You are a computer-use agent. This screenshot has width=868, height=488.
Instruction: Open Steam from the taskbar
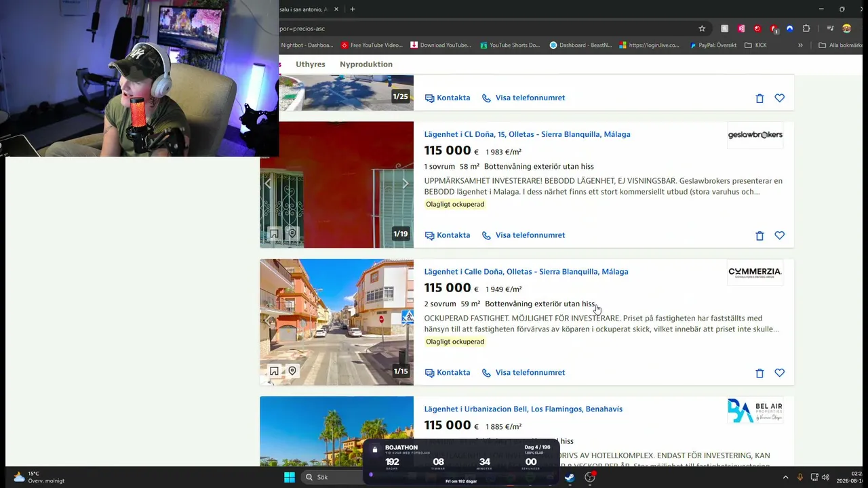click(x=570, y=477)
